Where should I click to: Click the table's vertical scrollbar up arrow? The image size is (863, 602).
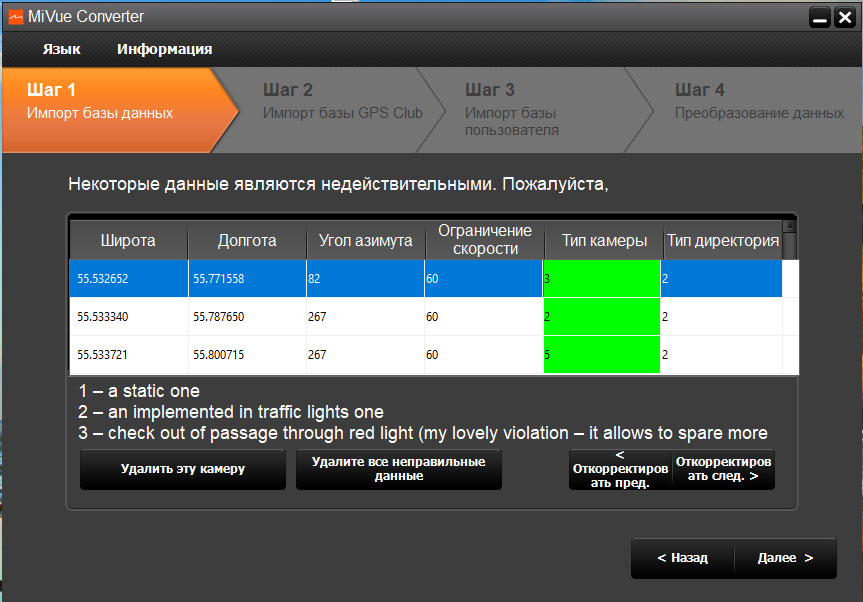789,227
